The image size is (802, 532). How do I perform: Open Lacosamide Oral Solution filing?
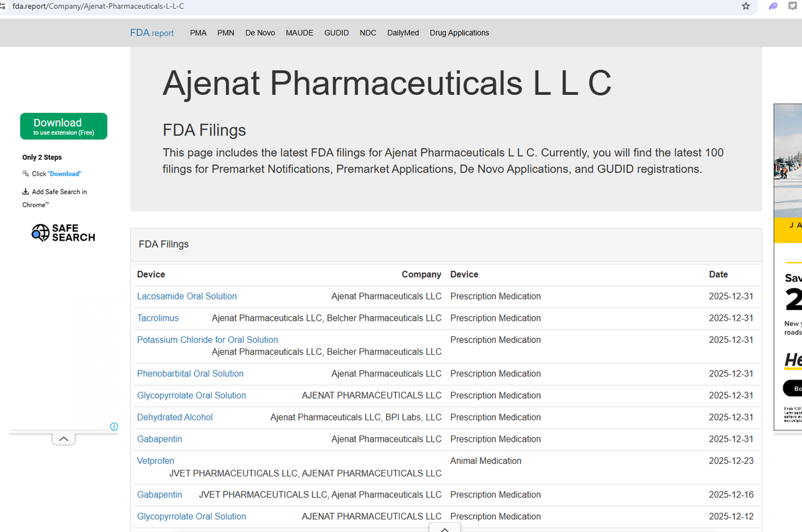(186, 296)
